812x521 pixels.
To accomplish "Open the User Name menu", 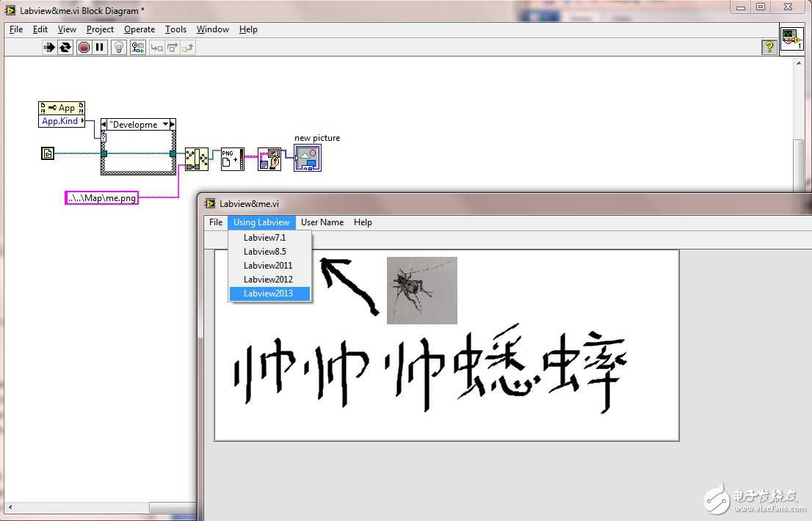I will (x=322, y=222).
